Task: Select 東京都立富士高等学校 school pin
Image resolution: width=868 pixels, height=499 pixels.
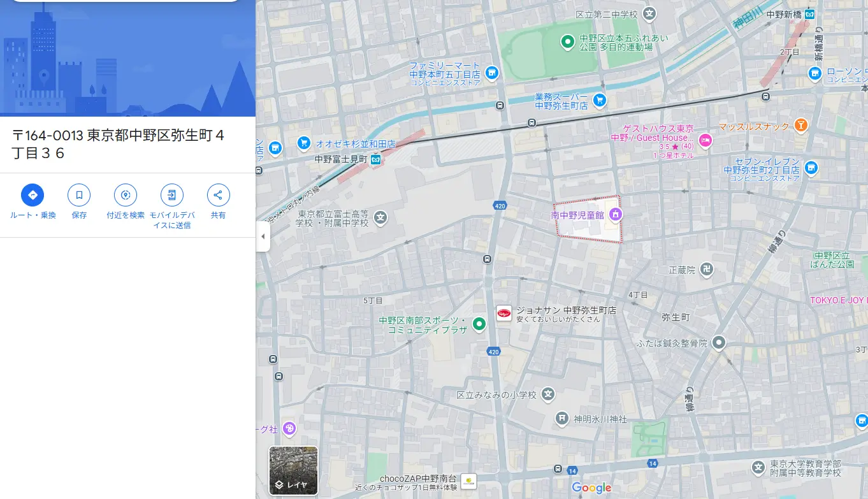Action: [x=380, y=218]
